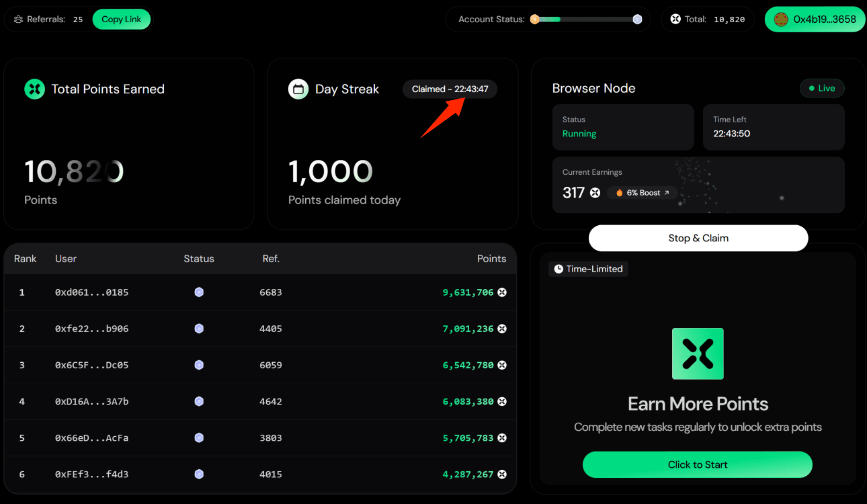Click the Ref. column header

271,259
